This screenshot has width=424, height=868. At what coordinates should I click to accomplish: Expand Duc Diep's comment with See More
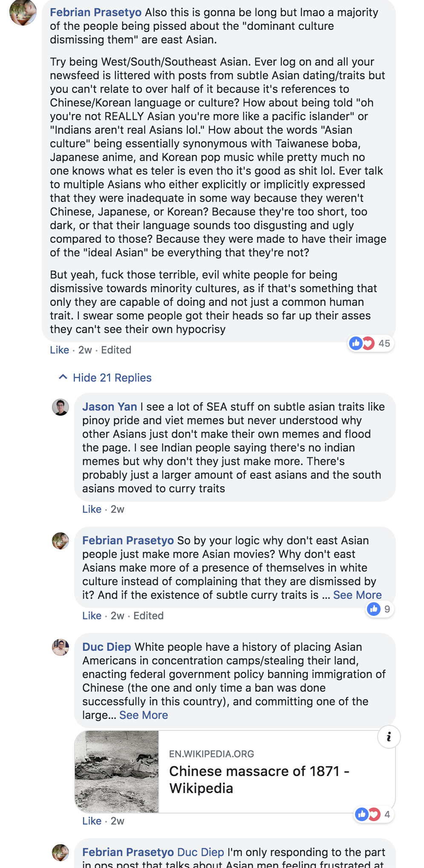pos(143,715)
